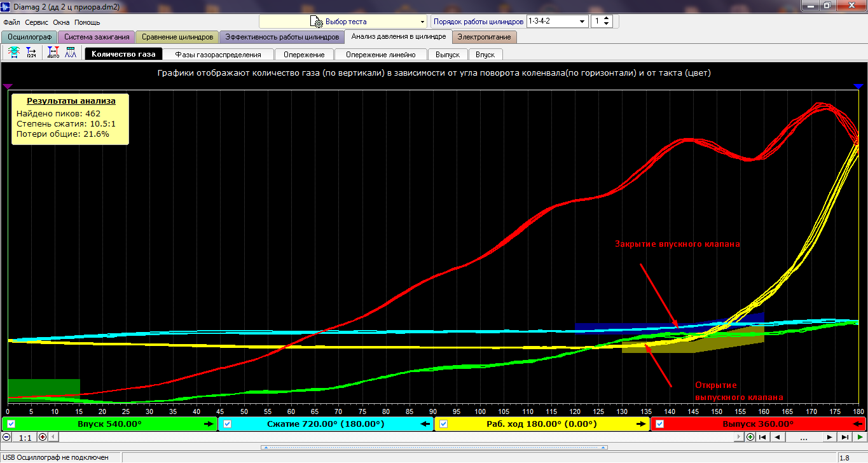Switch to the Электропитание tab

pos(485,37)
